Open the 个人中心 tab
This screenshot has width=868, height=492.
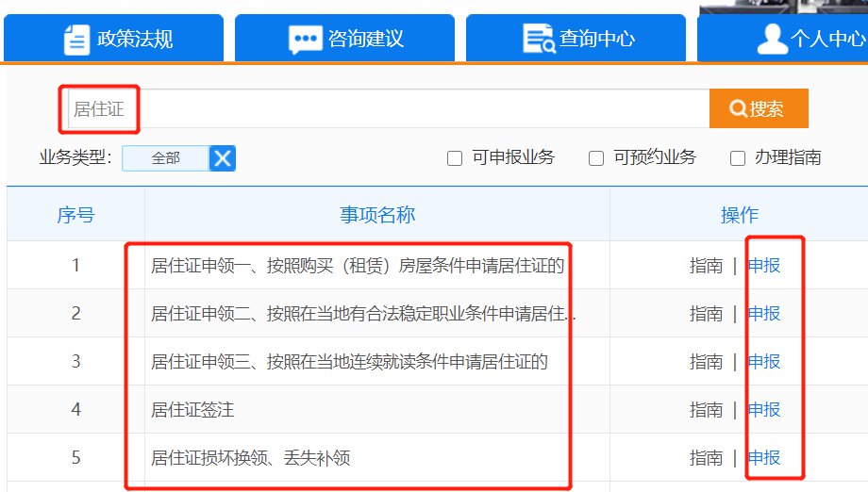point(782,38)
